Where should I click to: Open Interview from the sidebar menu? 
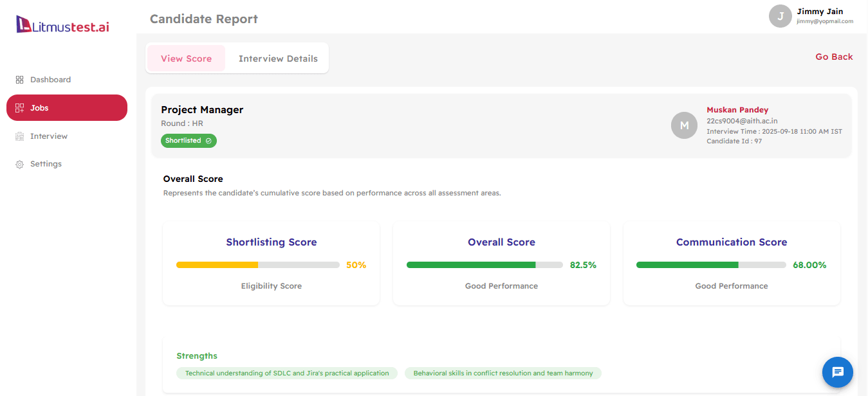49,136
